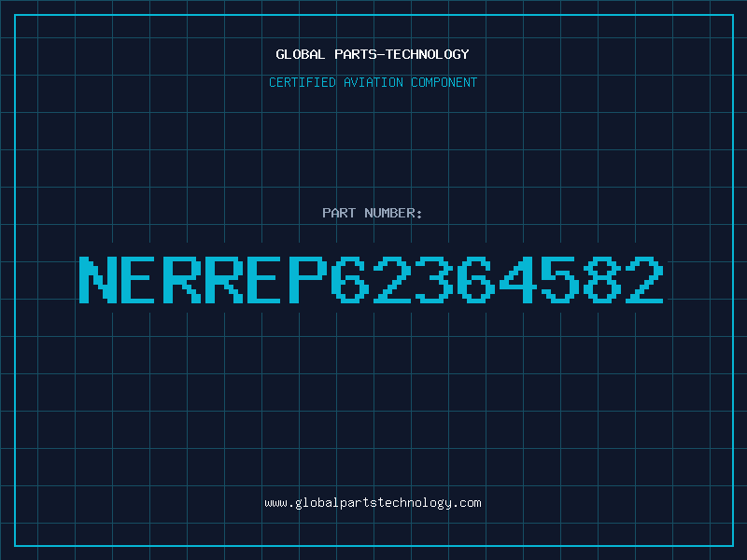This screenshot has width=747, height=560.
Task: Open the www.globalpartstechnology.com link
Action: click(x=373, y=503)
